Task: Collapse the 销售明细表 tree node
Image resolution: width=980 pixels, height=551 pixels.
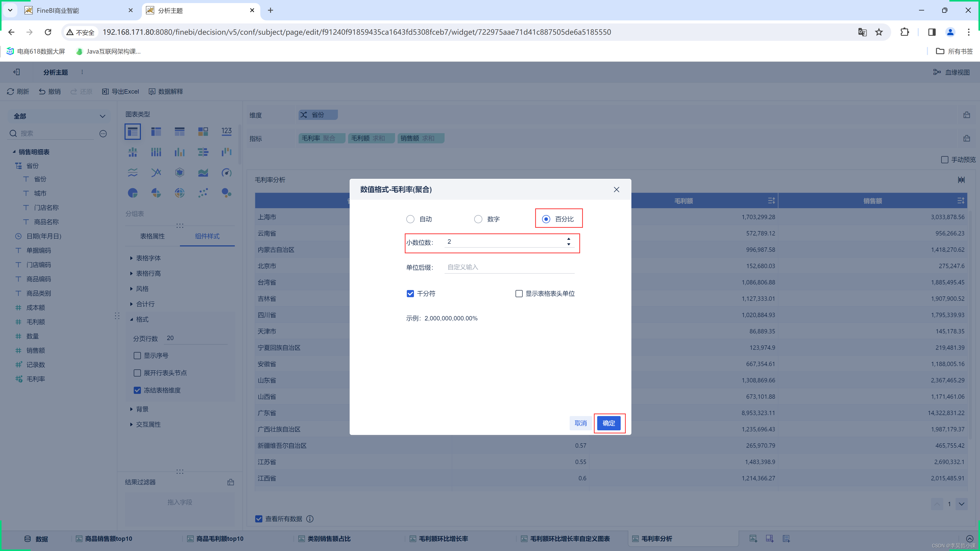Action: pos(14,152)
